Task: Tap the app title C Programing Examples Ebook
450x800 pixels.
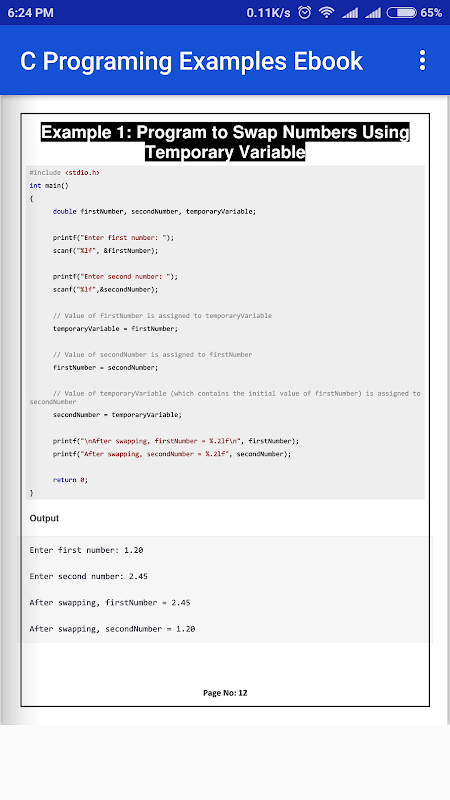Action: 191,61
